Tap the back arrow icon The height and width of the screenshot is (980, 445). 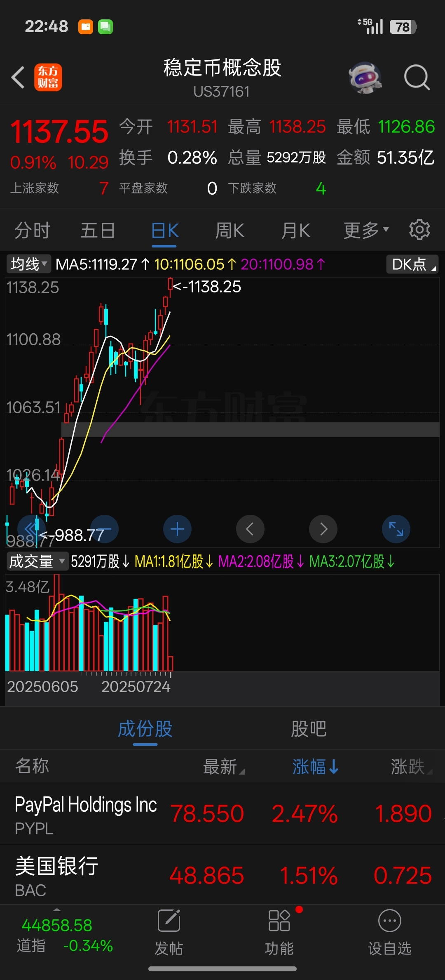pos(18,77)
